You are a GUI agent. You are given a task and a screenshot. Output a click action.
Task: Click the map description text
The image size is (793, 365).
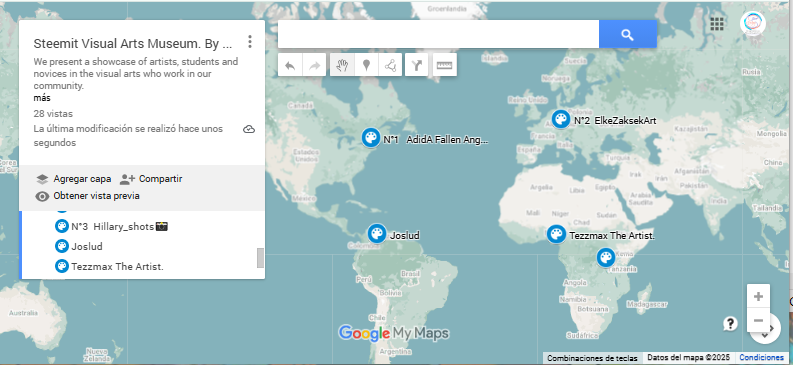pos(136,74)
